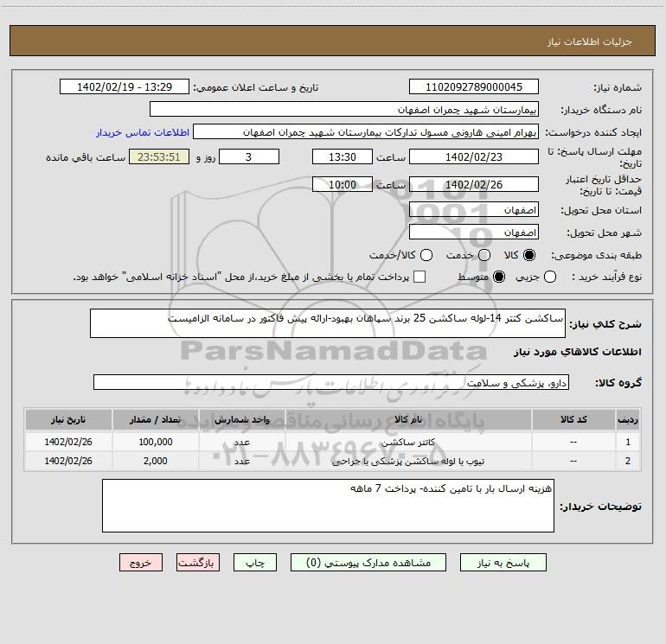
Task: Click the remaining time field 23:53:51
Action: 159,156
